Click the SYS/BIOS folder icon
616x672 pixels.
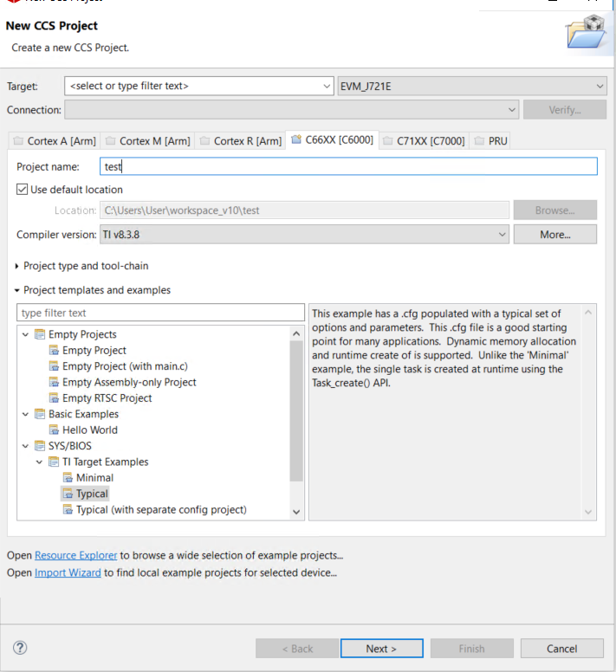tap(40, 446)
